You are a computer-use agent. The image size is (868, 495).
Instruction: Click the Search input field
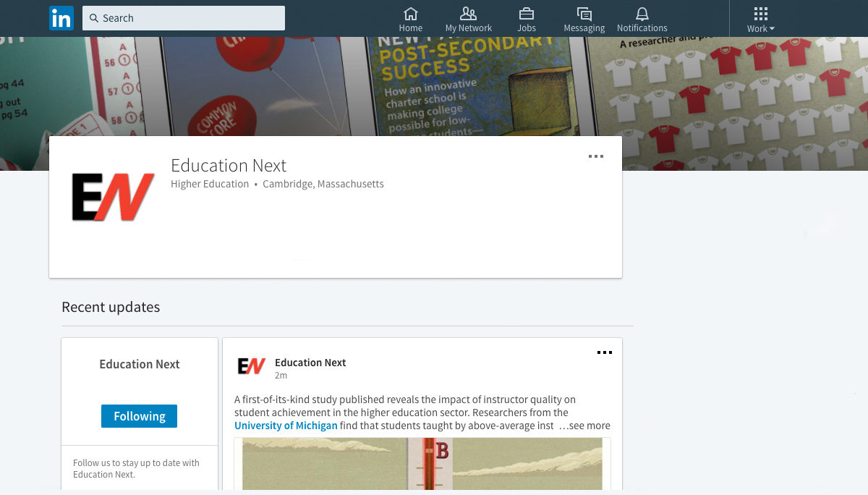coord(184,18)
